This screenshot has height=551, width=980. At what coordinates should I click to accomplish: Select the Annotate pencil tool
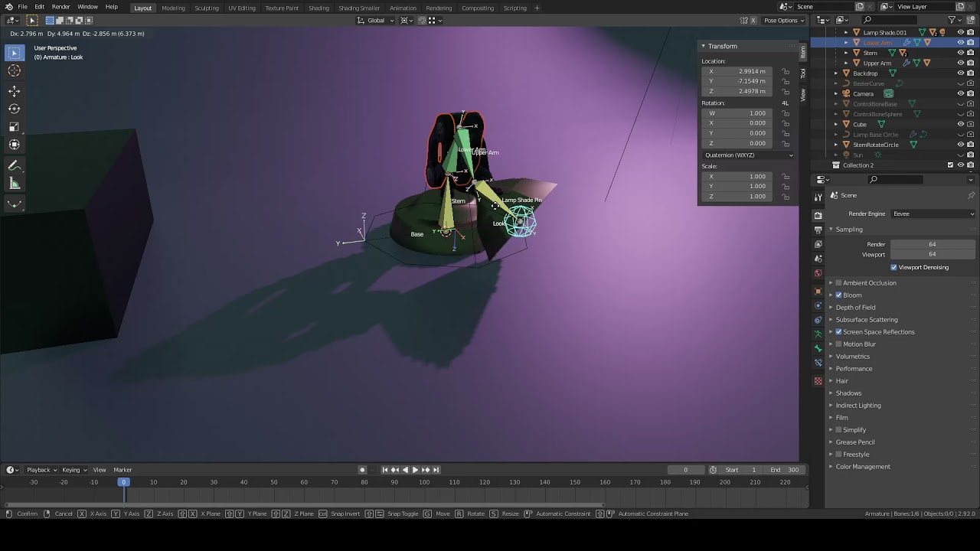14,165
